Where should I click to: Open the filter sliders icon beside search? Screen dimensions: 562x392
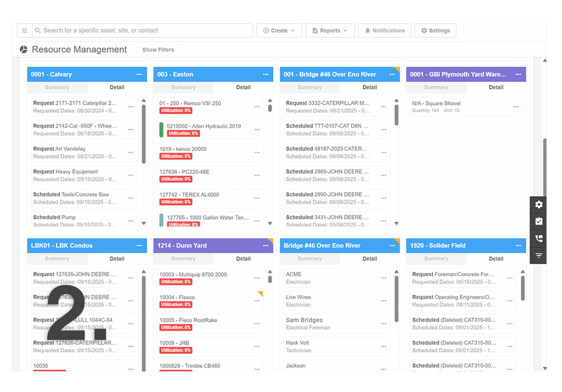[24, 30]
